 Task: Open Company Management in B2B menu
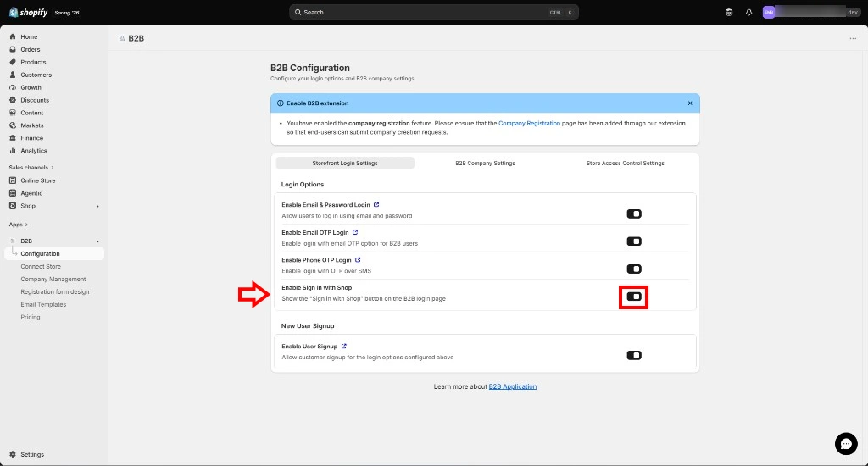(x=54, y=279)
